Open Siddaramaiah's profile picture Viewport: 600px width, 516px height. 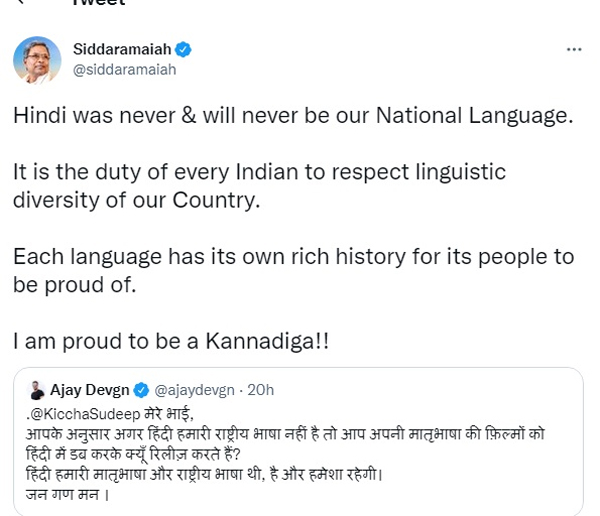(x=37, y=59)
